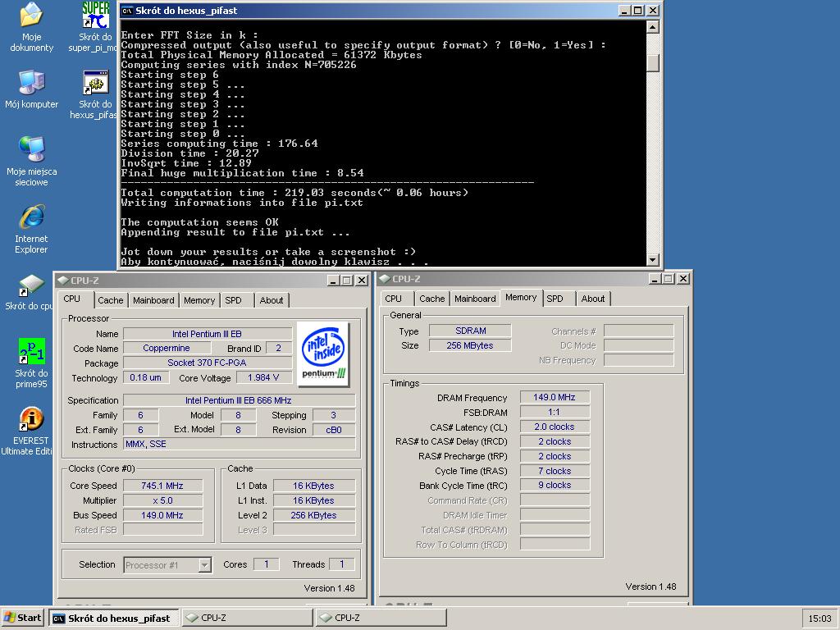Launch the prime95 desktop shortcut

tap(31, 363)
